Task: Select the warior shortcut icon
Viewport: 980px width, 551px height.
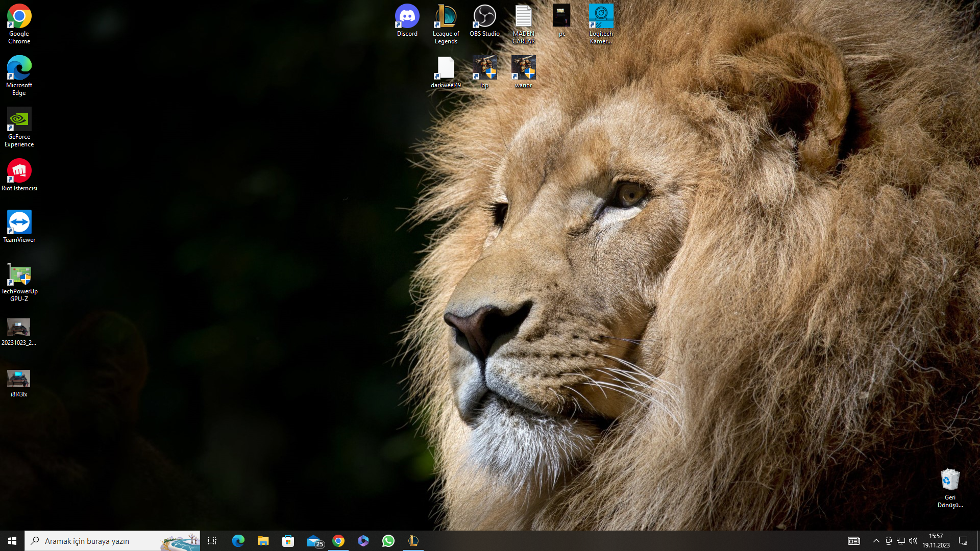Action: point(523,72)
